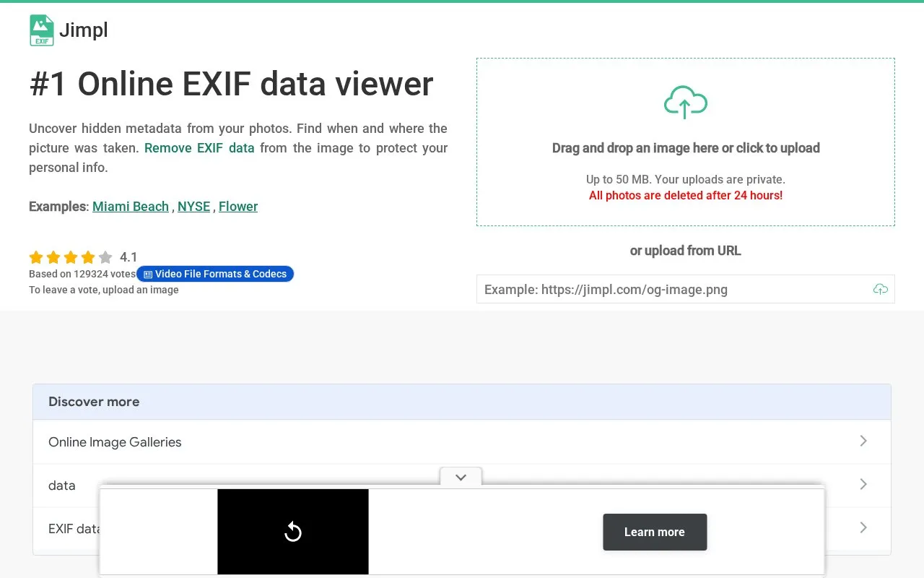Click the Jimpl site name

84,30
